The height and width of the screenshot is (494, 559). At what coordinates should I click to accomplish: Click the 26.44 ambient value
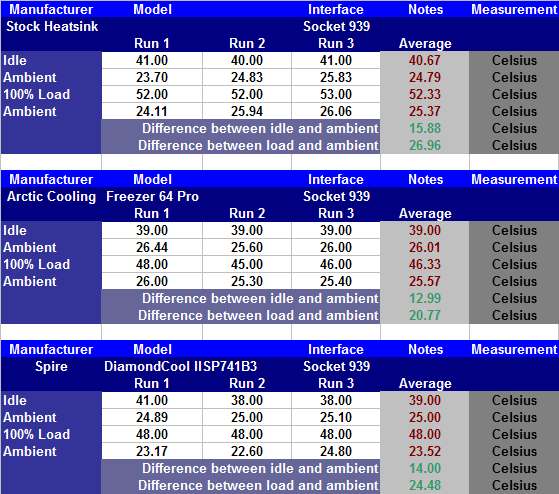pos(152,247)
